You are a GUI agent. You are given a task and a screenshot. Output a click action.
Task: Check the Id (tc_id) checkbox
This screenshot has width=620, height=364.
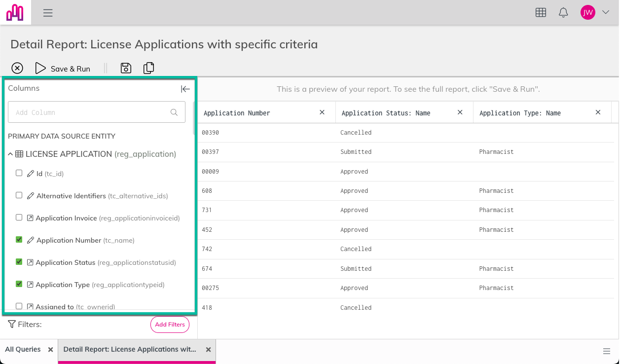coord(19,173)
